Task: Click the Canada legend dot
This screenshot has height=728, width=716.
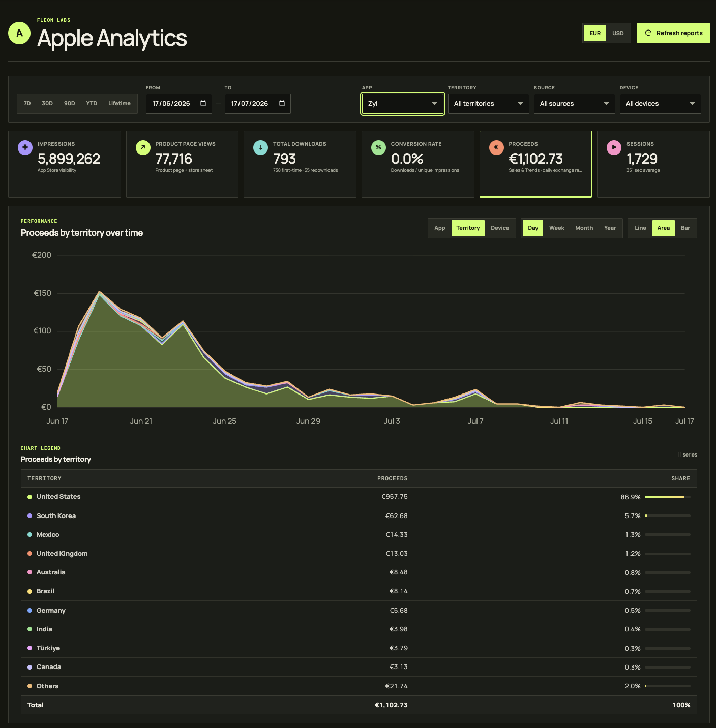Action: coord(30,667)
